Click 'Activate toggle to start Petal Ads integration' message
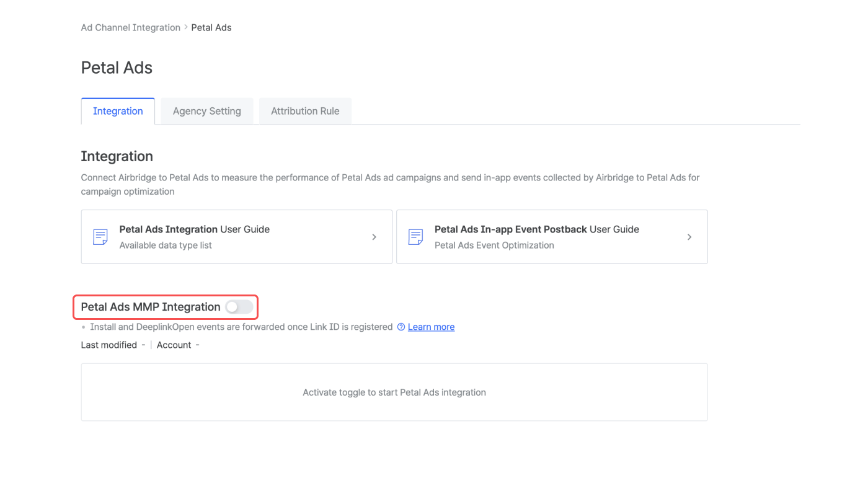The height and width of the screenshot is (496, 868). (x=394, y=392)
